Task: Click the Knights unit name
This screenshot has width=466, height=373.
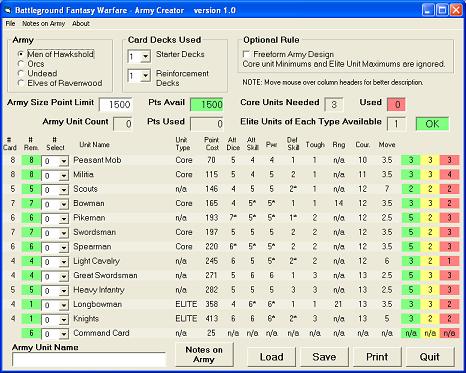Action: [86, 318]
